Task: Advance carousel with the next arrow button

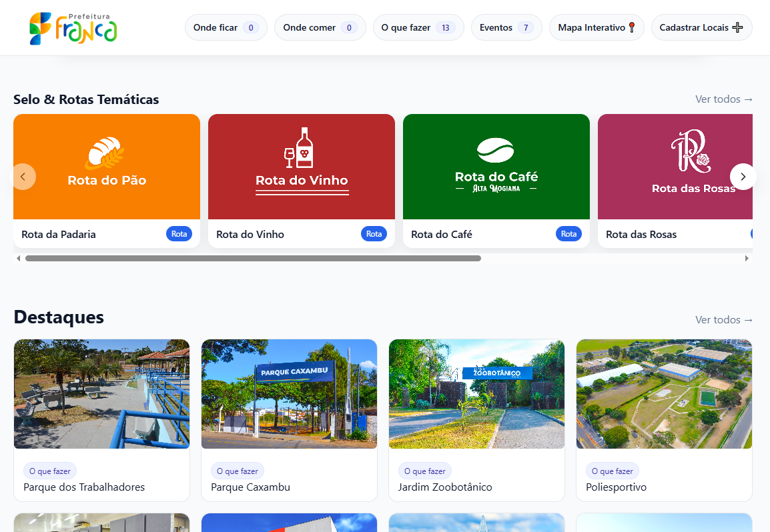Action: 743,177
